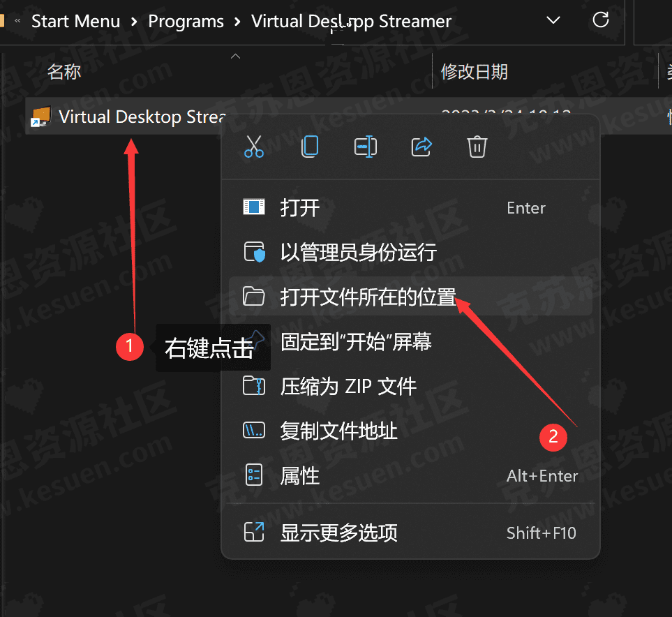Click the Rename icon in context menu

pos(366,147)
